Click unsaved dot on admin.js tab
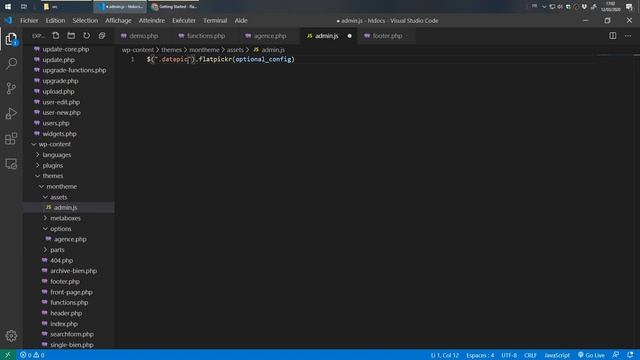Image resolution: width=640 pixels, height=360 pixels. click(349, 36)
